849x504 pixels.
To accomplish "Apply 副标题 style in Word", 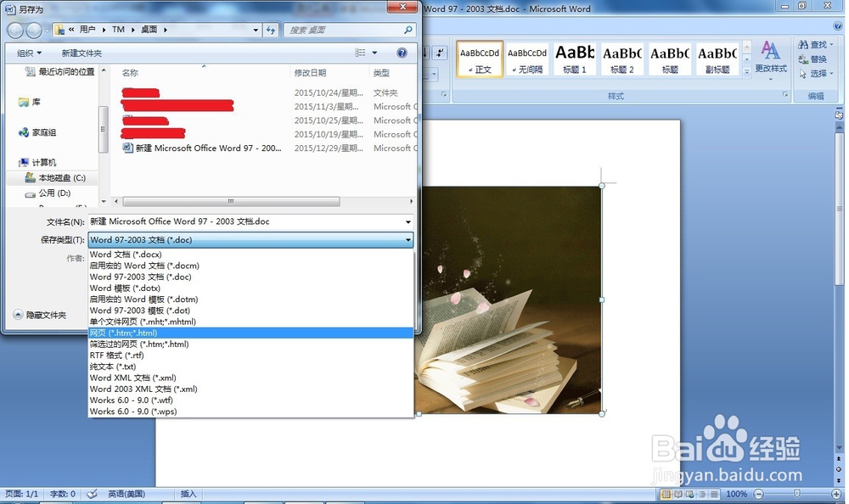I will [x=717, y=59].
